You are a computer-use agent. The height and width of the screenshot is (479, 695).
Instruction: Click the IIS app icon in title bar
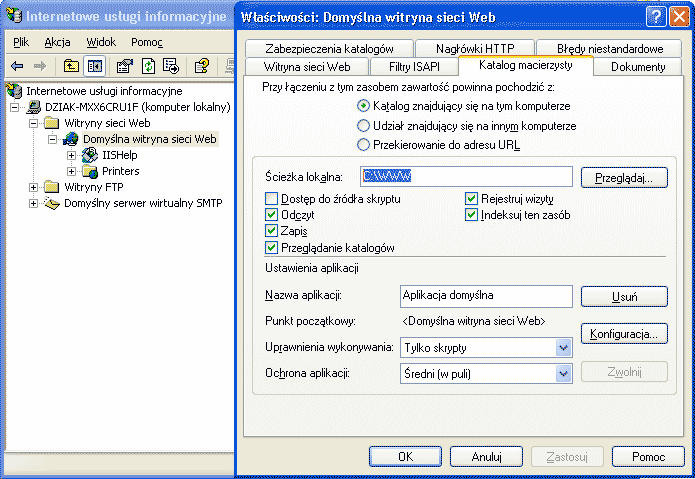click(14, 16)
